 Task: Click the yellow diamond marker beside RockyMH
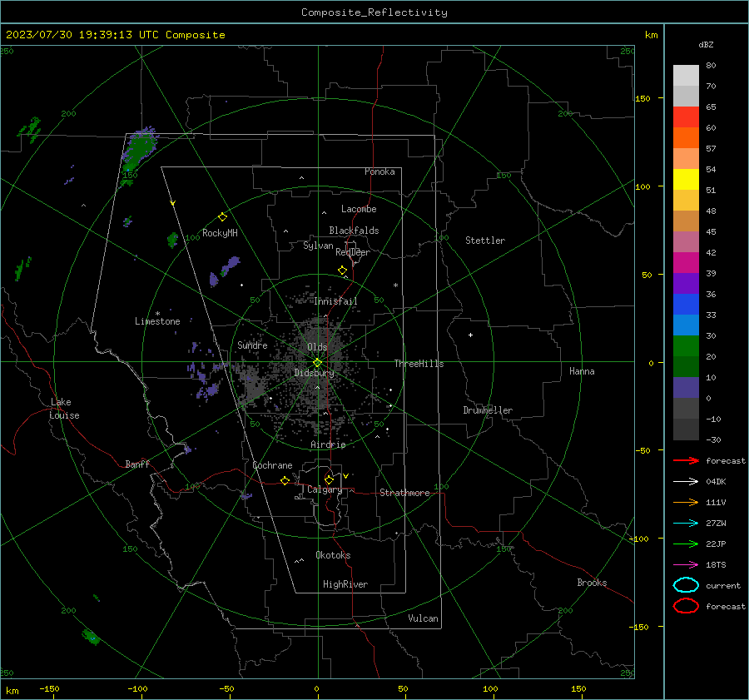(222, 217)
